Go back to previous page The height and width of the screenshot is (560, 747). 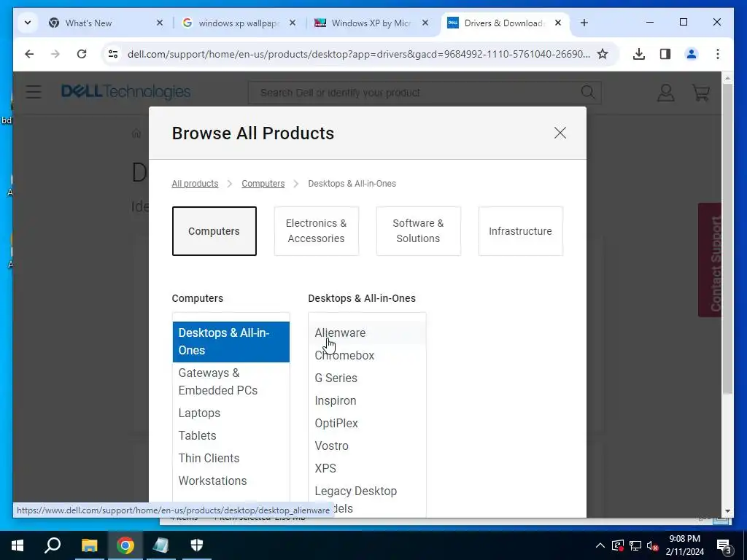(29, 54)
